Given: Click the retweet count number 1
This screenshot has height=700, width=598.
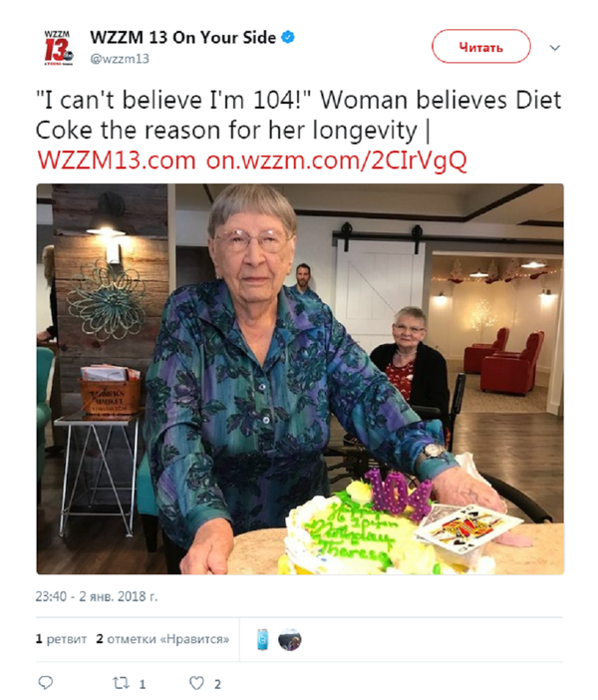Looking at the screenshot, I should [142, 684].
